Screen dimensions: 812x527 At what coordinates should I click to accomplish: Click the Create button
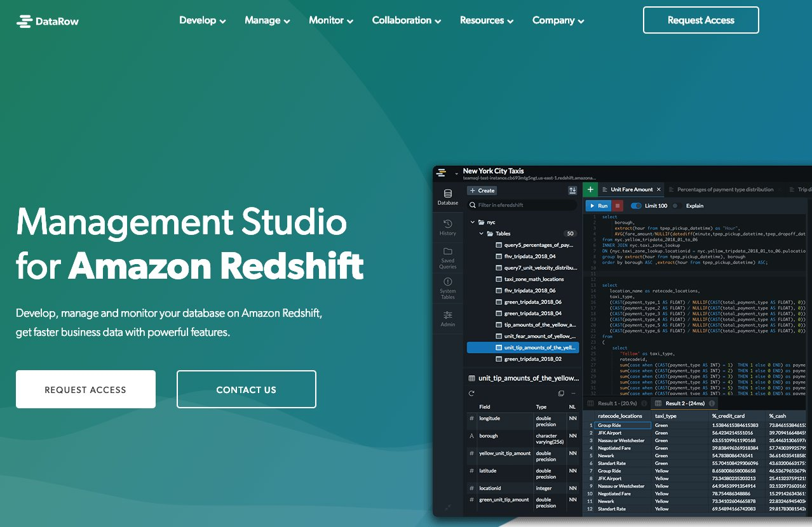coord(482,190)
